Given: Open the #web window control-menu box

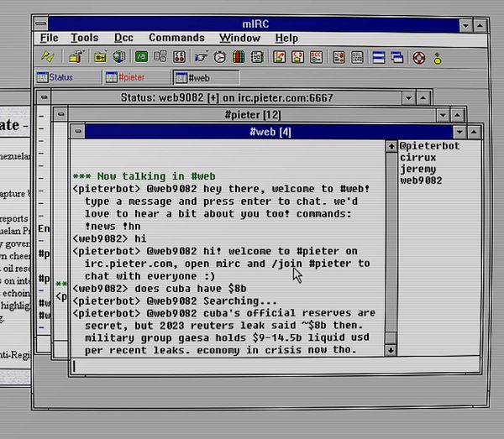Looking at the screenshot, I should [78, 131].
